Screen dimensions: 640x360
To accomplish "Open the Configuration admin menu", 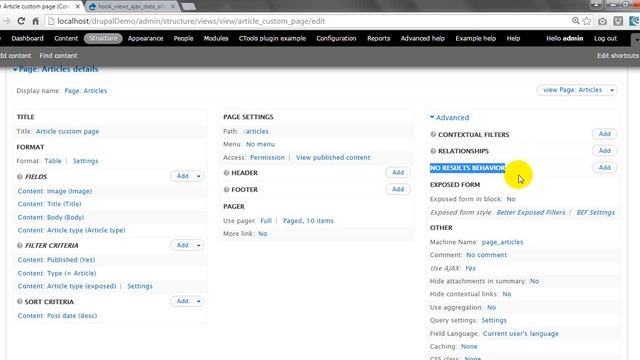I will tap(336, 38).
